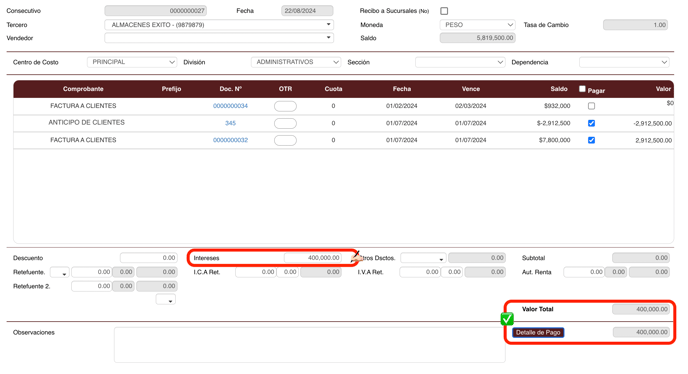688x374 pixels.
Task: Toggle OTR switch for document 345
Action: click(285, 123)
